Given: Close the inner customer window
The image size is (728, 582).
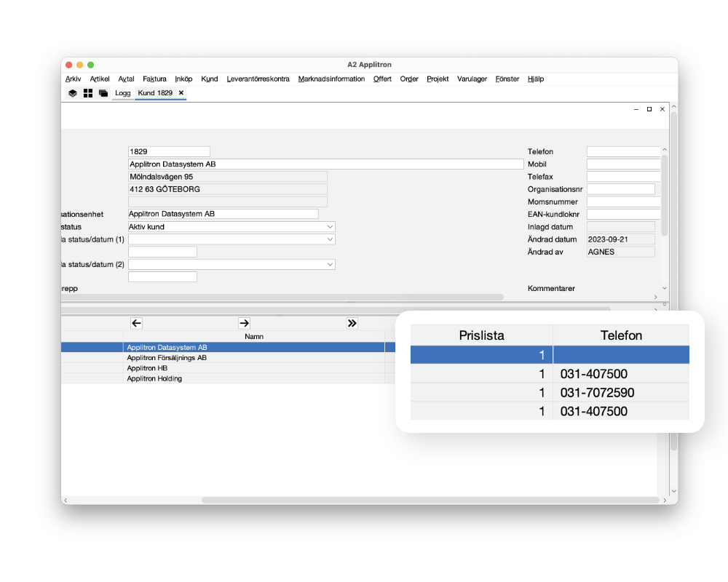Looking at the screenshot, I should coord(662,109).
